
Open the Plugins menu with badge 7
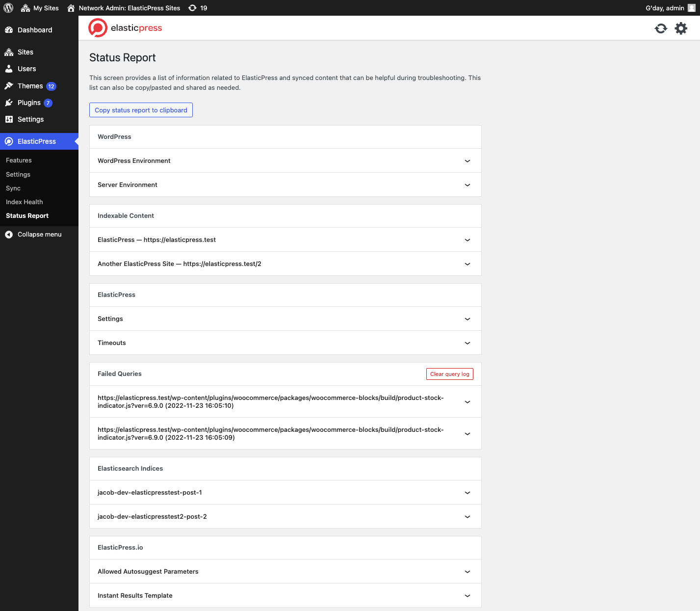point(28,103)
